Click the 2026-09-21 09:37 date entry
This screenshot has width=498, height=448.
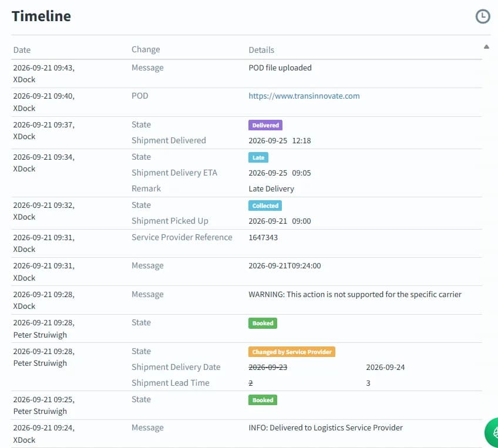click(44, 125)
